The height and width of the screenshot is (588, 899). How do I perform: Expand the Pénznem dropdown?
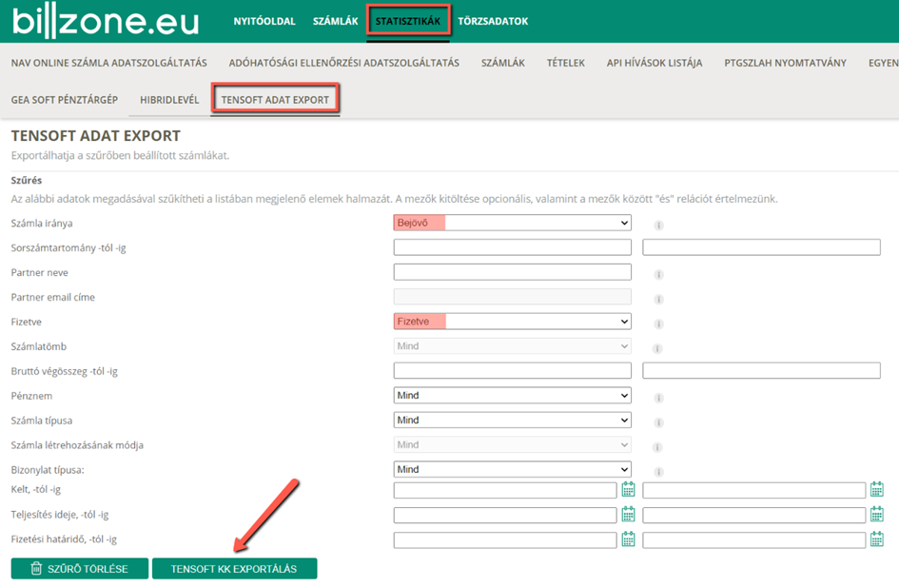pyautogui.click(x=512, y=395)
